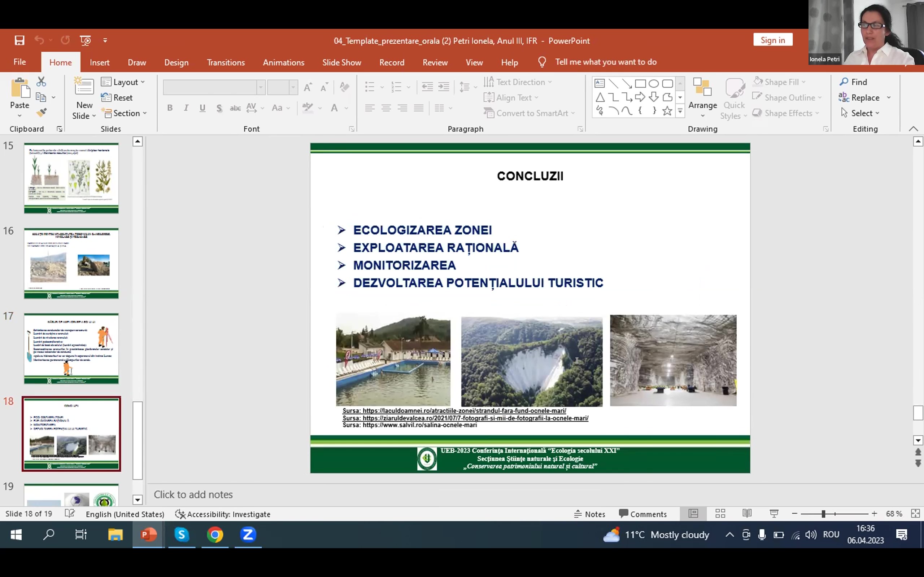
Task: Click the Cut scissors icon
Action: pyautogui.click(x=41, y=82)
